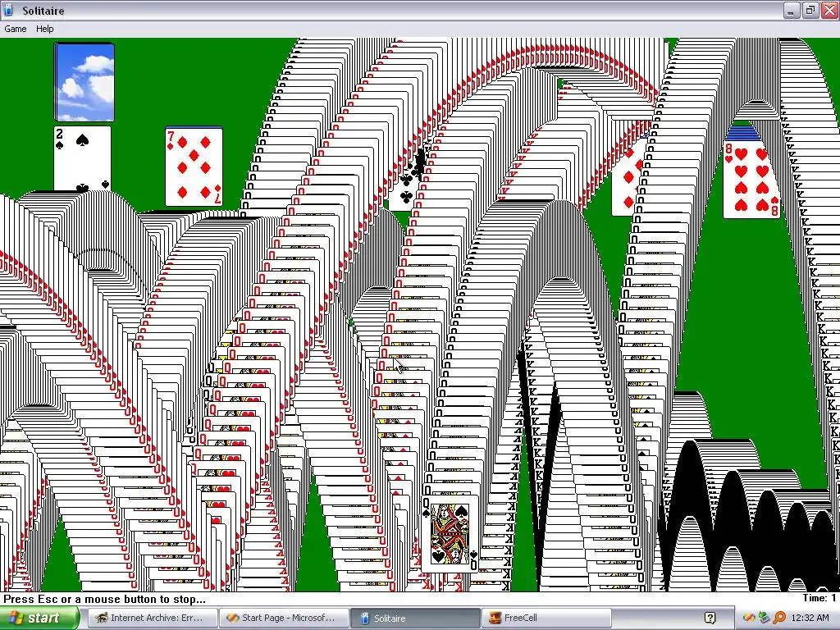This screenshot has width=840, height=630.
Task: Select the 2 of spades card
Action: tap(82, 159)
